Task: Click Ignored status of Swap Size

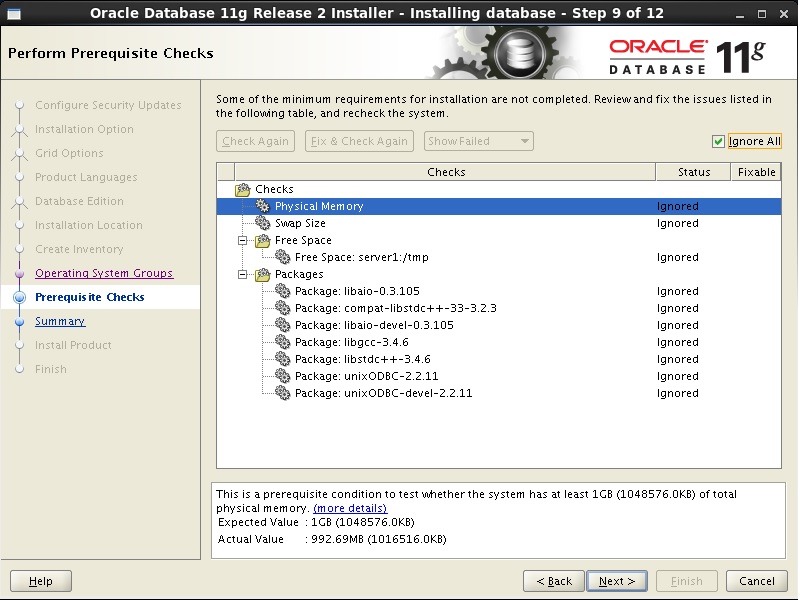Action: (678, 223)
